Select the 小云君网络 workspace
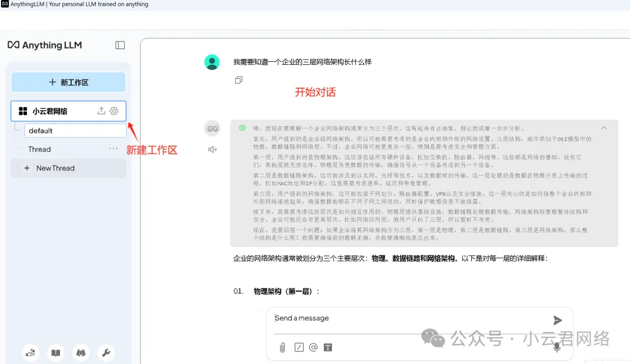630x364 pixels. [50, 111]
